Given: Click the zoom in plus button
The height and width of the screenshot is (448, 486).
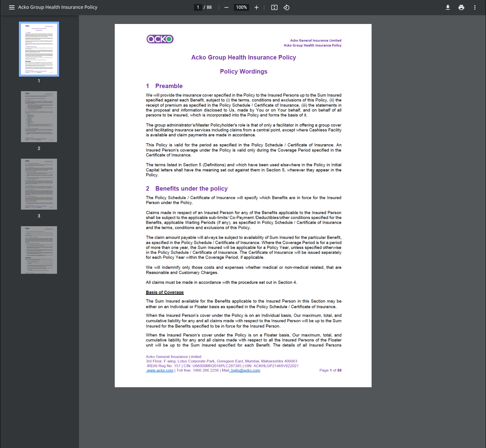Looking at the screenshot, I should [x=256, y=7].
